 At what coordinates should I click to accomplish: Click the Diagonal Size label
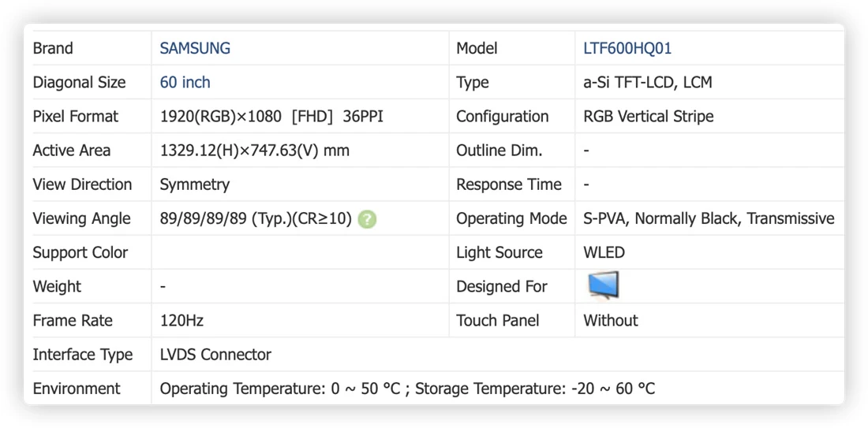pyautogui.click(x=79, y=83)
